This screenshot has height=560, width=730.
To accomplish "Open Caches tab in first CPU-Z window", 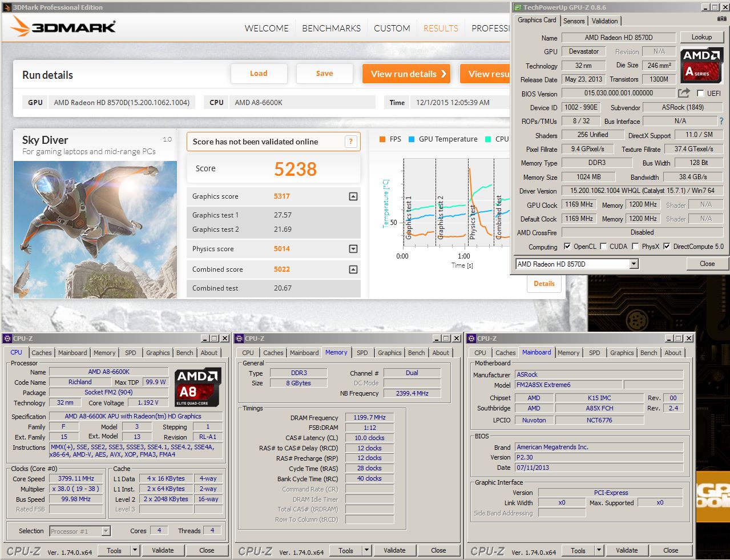I will click(x=42, y=353).
